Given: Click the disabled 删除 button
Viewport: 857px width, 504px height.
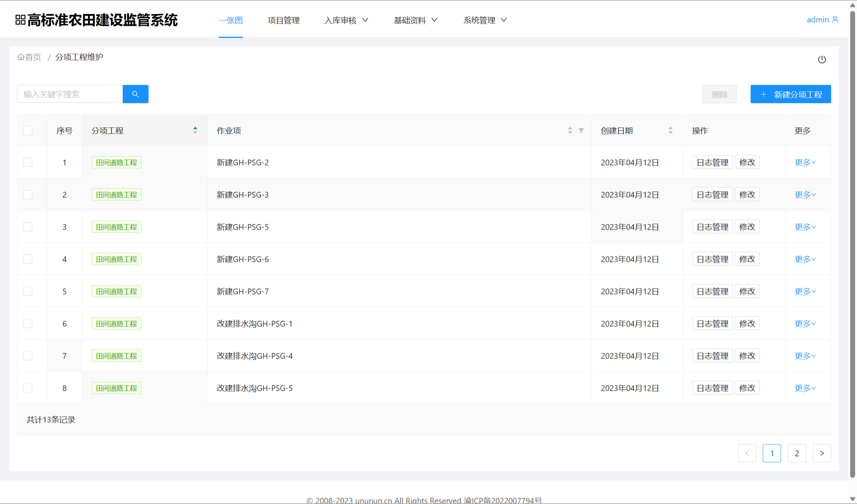Looking at the screenshot, I should (x=719, y=94).
